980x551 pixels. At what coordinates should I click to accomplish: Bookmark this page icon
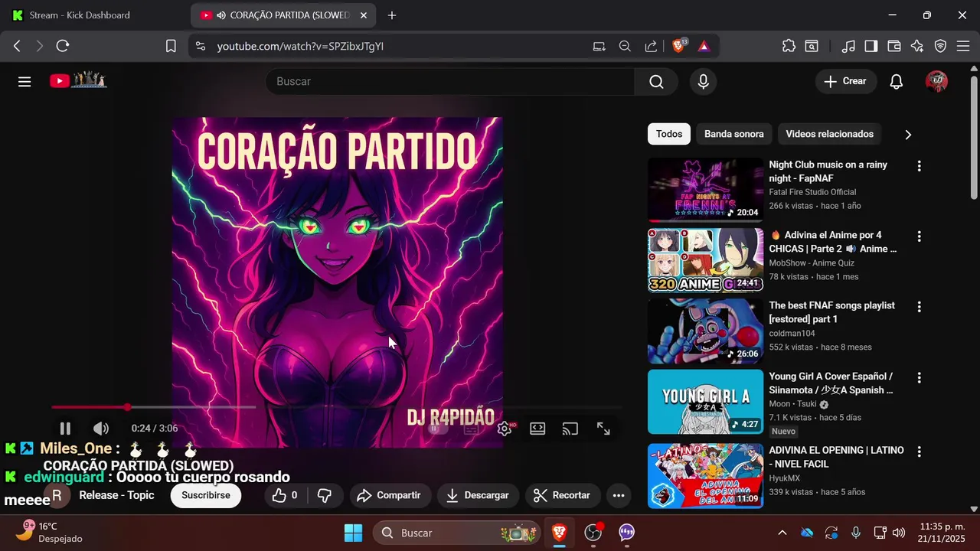click(171, 46)
